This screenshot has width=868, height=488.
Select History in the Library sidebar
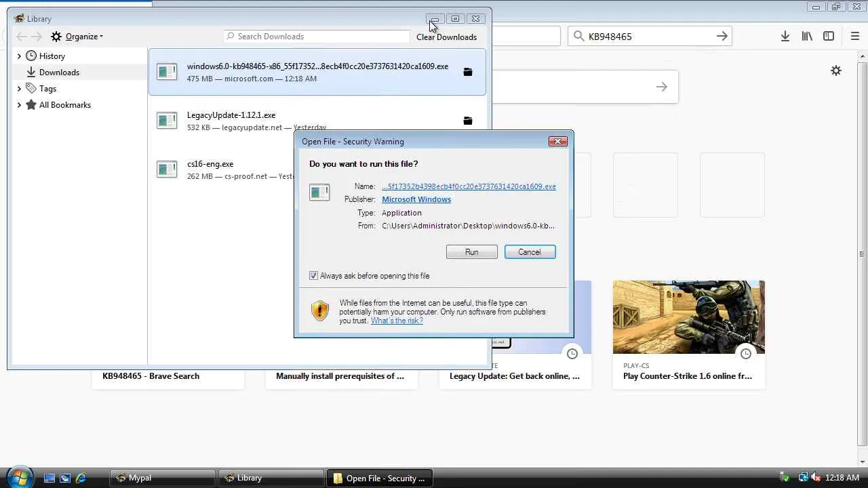[x=52, y=56]
